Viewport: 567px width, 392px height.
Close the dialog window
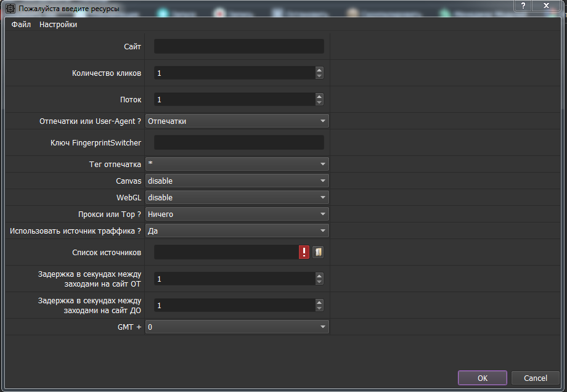coord(547,6)
